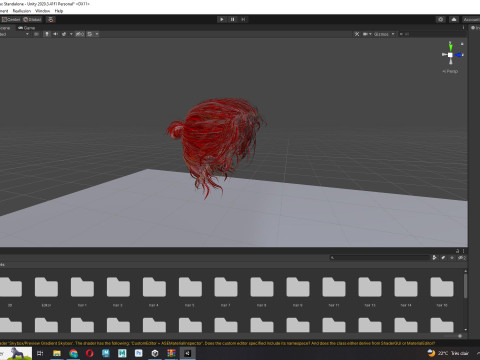Toggle the 2D view button in the Scene toolbar

(x=37, y=34)
